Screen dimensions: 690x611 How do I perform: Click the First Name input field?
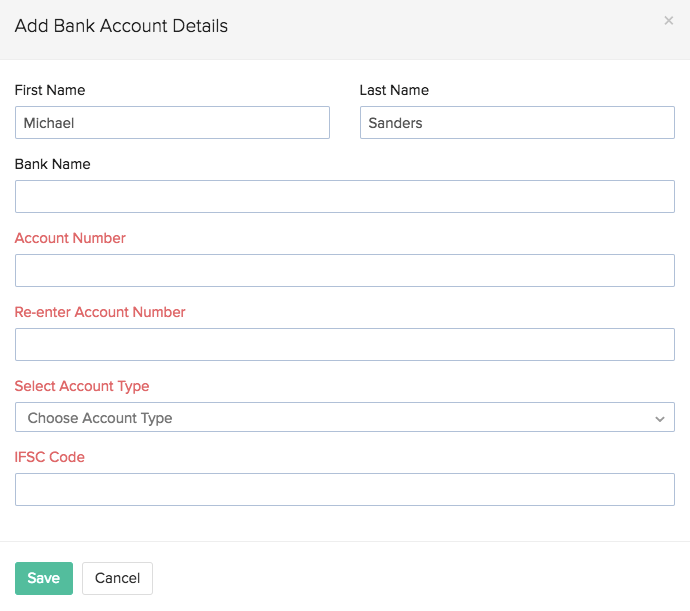tap(172, 123)
